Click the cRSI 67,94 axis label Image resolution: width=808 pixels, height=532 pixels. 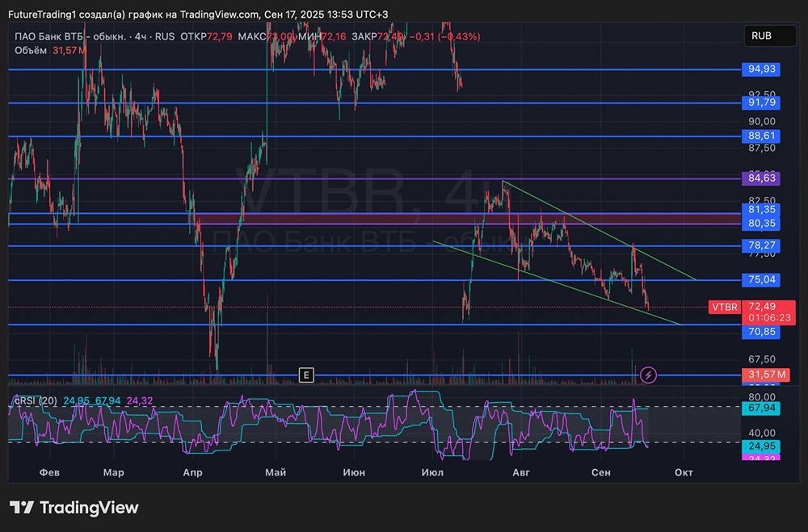(x=761, y=408)
